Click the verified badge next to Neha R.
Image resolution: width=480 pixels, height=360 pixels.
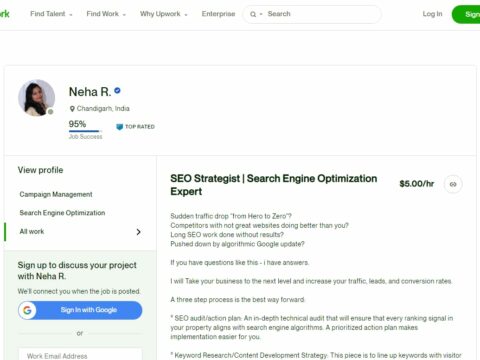[x=117, y=90]
